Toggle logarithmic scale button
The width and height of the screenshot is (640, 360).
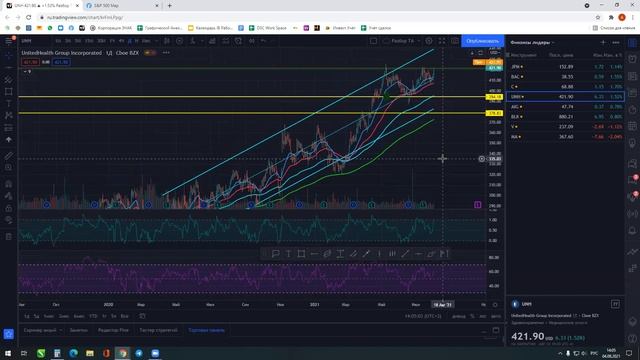483,316
